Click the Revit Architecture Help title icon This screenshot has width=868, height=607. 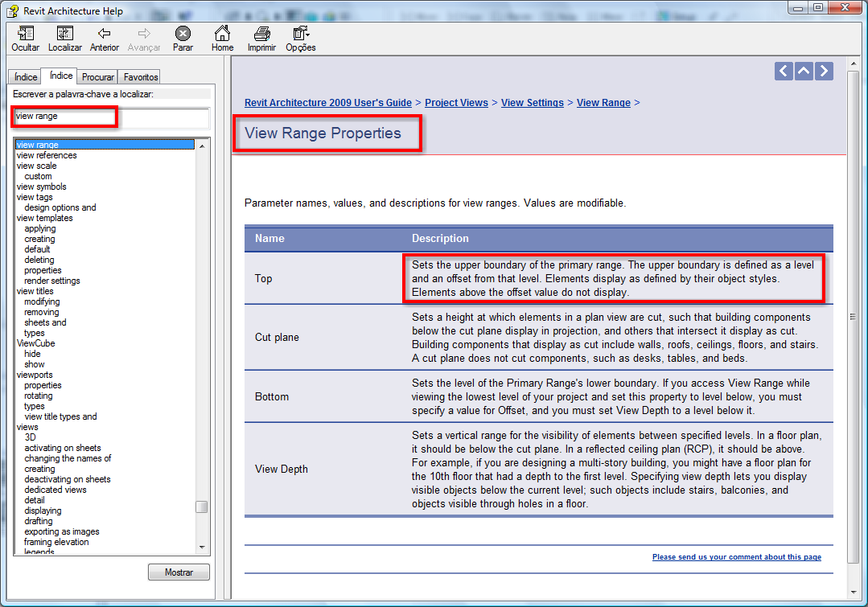pos(12,10)
